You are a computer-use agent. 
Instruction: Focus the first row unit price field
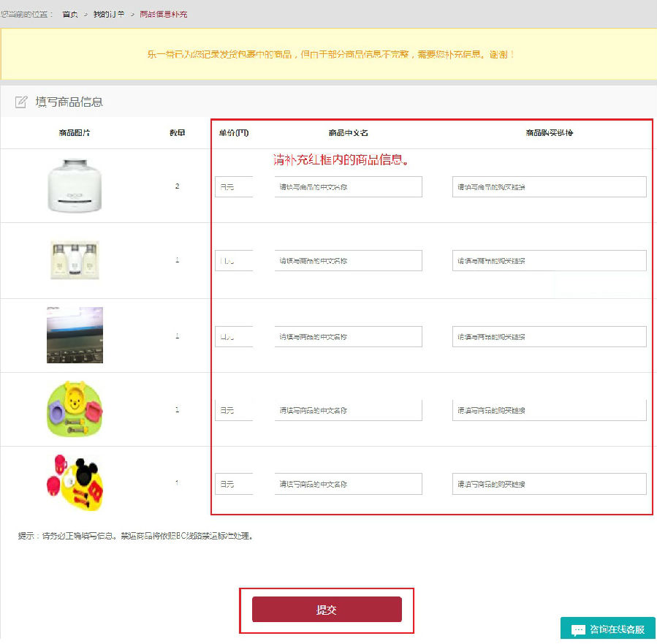point(234,186)
